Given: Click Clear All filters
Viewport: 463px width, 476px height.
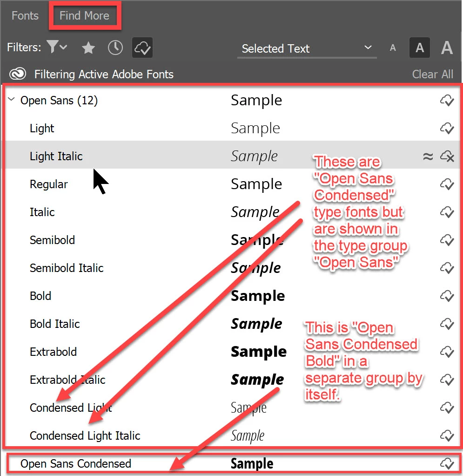Looking at the screenshot, I should point(433,74).
